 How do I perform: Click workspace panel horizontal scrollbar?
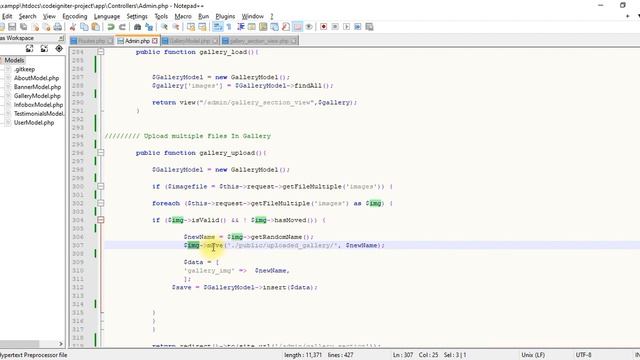[20, 344]
